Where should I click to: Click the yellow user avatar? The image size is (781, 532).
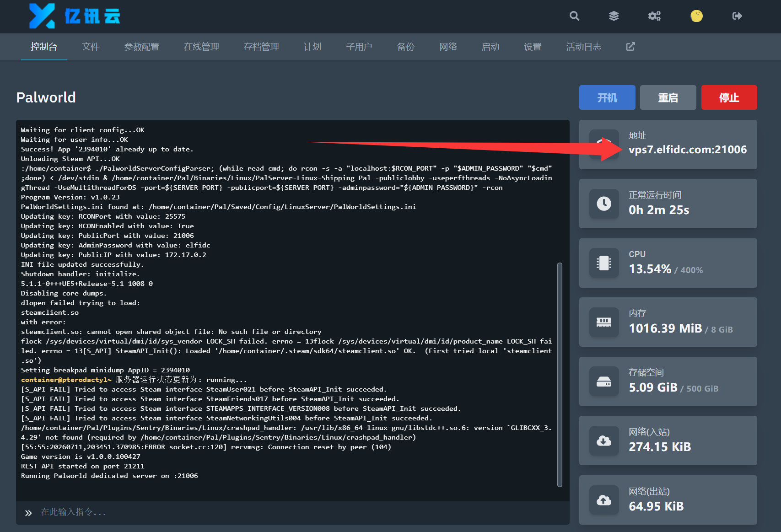point(696,16)
